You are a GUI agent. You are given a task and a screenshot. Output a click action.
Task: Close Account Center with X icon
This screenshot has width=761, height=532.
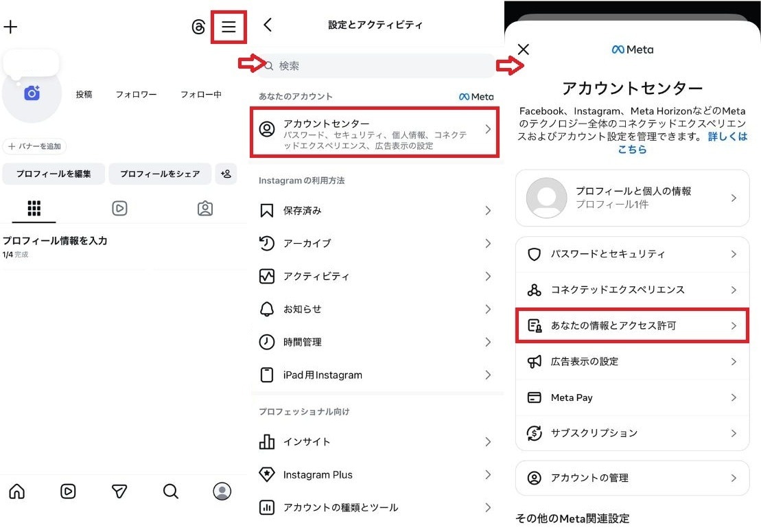[523, 49]
